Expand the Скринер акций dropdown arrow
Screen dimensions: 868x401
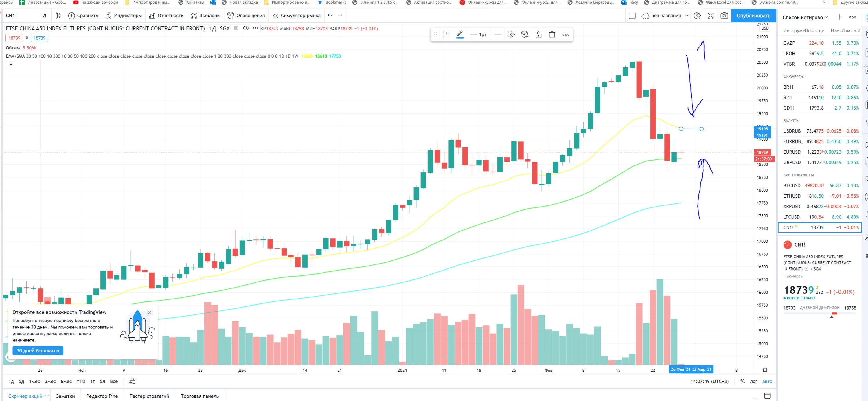coord(47,396)
